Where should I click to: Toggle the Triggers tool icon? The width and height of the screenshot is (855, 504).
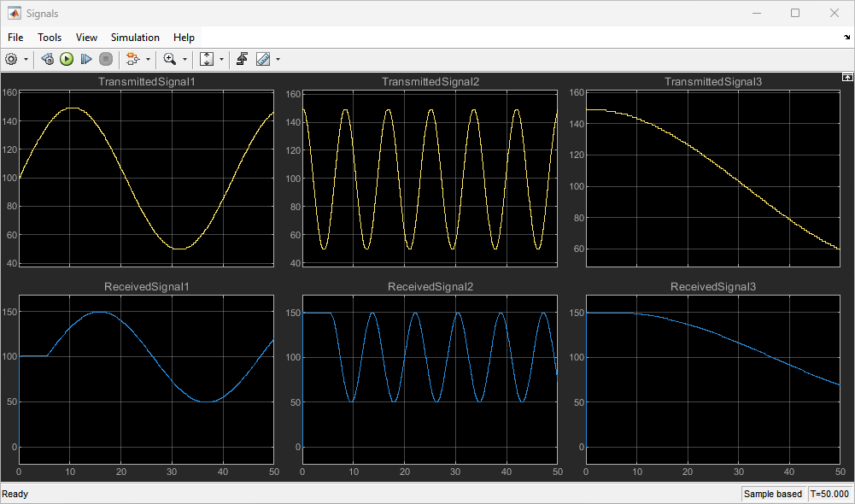pos(243,59)
